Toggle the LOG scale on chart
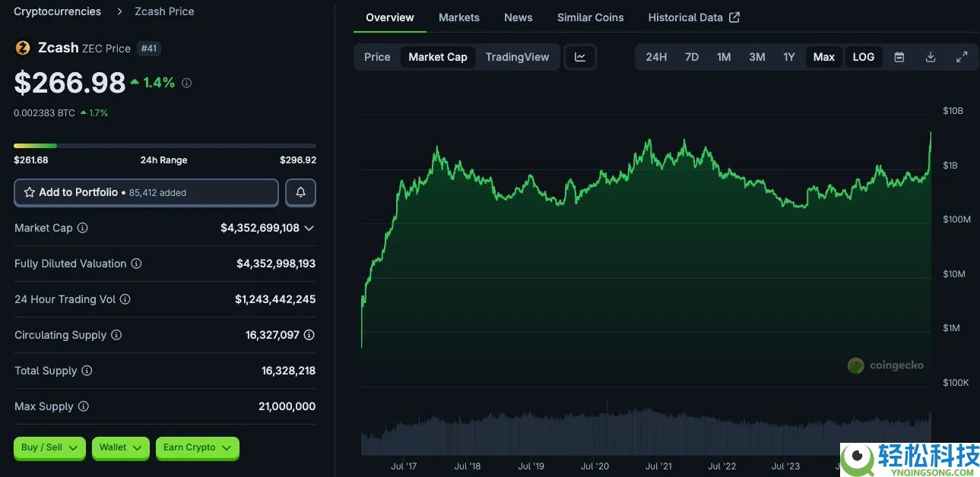 click(x=863, y=57)
